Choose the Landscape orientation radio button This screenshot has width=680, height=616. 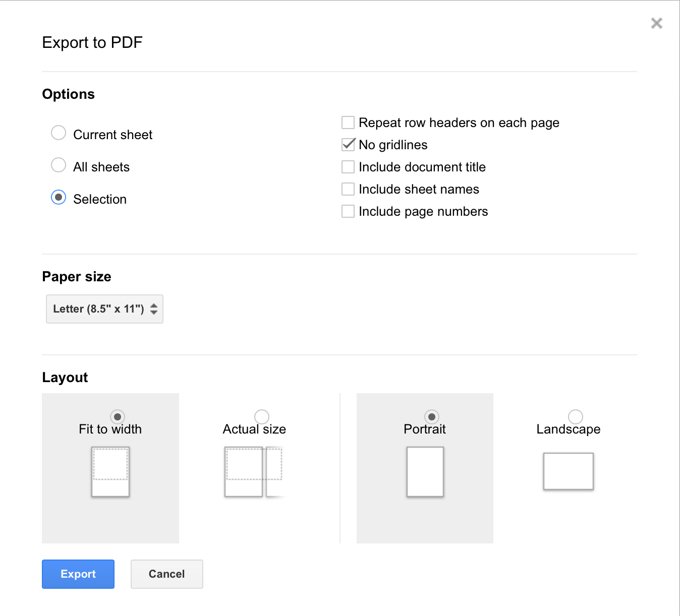[576, 417]
